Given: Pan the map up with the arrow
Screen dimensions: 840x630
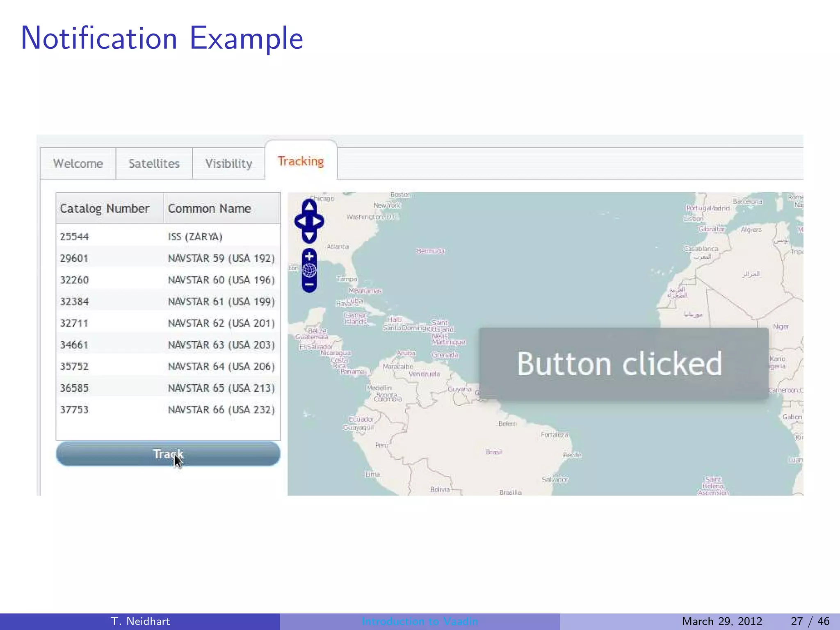Looking at the screenshot, I should click(x=309, y=206).
